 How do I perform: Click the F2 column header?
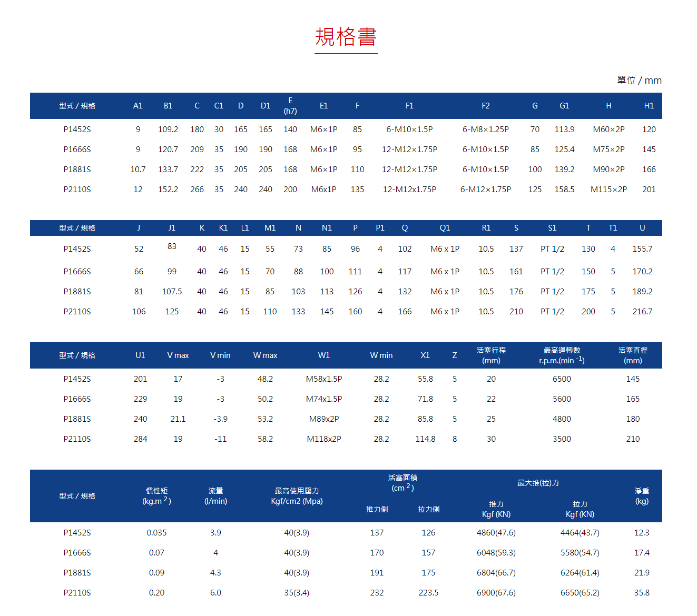click(x=485, y=106)
